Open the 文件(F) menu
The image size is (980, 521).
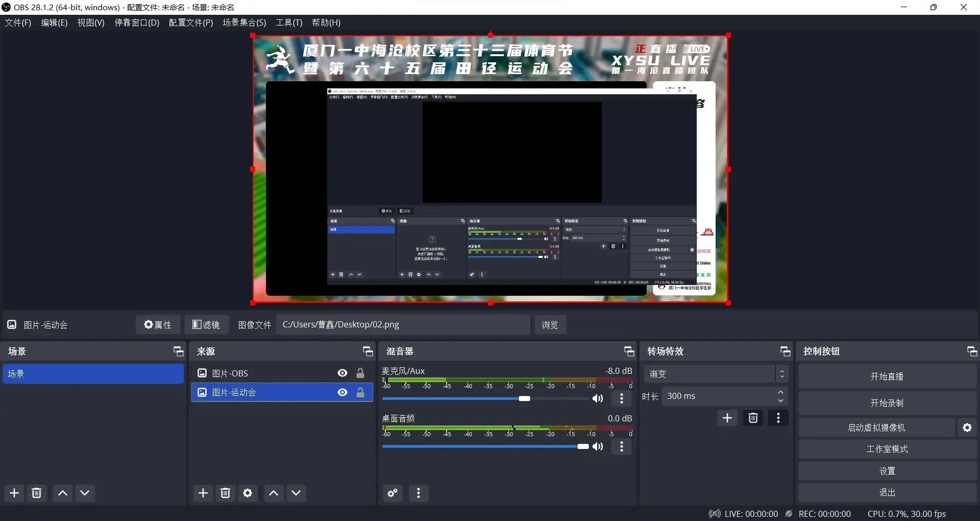tap(18, 22)
